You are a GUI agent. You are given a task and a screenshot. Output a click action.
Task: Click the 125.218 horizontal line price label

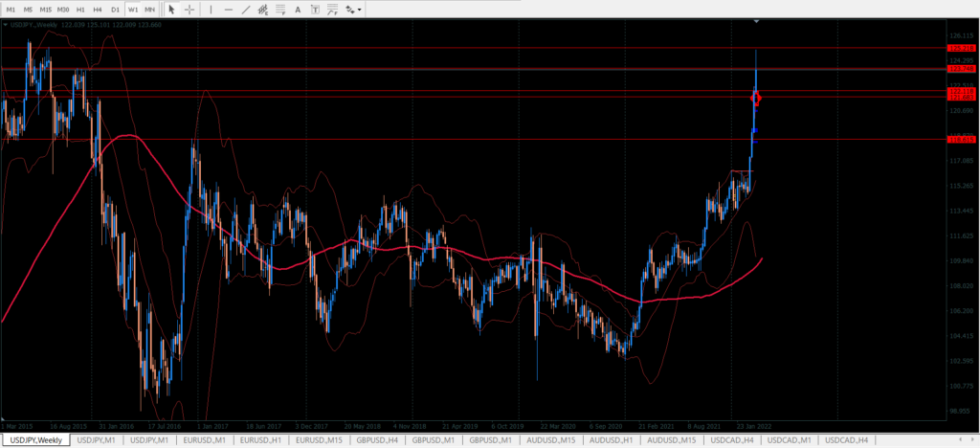960,48
